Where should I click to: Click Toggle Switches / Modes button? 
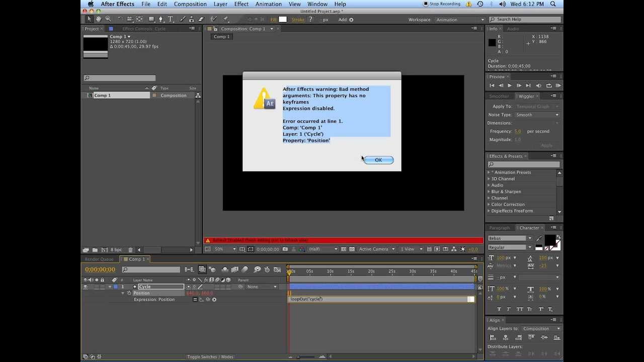tap(210, 357)
